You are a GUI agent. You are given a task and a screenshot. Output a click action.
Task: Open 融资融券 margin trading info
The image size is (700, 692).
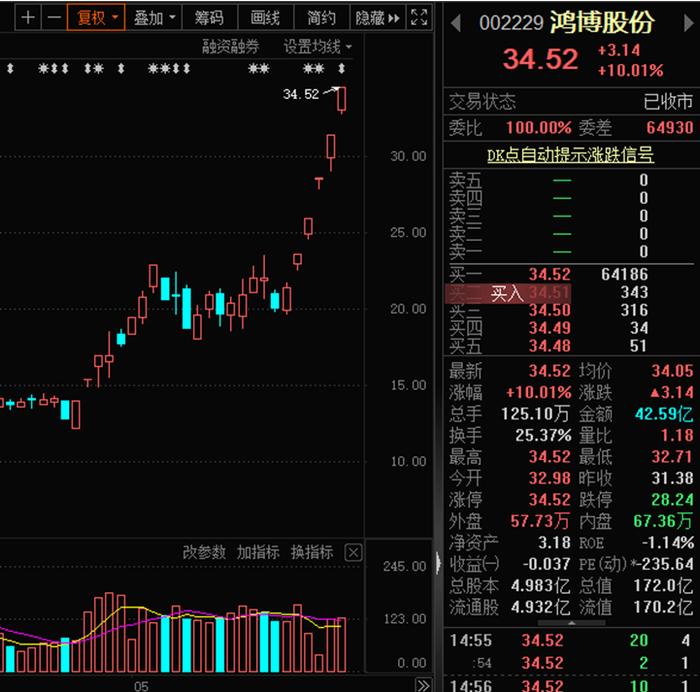click(230, 46)
